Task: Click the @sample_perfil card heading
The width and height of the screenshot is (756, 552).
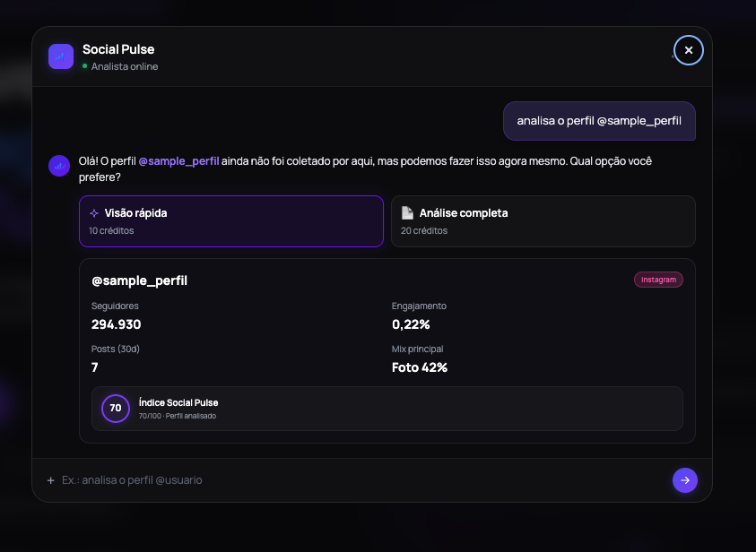Action: [139, 280]
